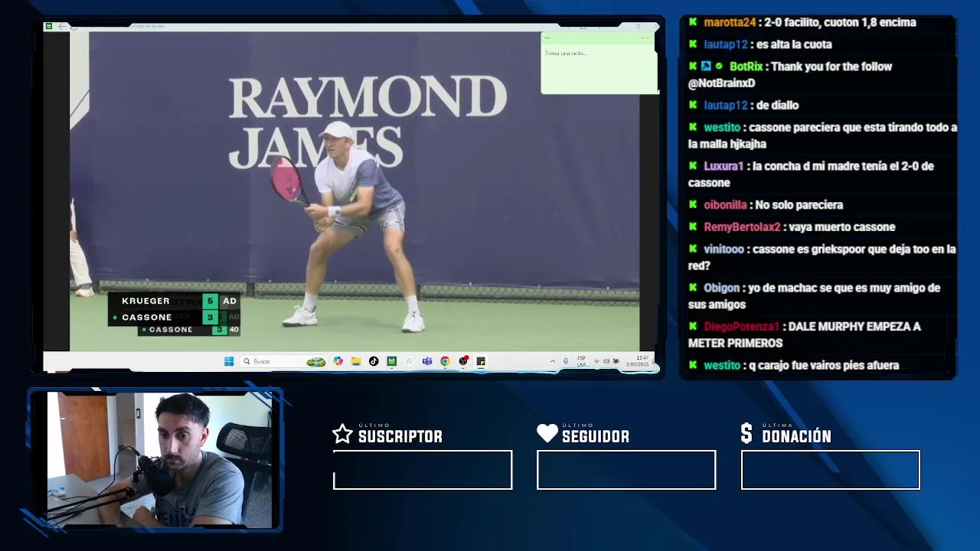Click the tennis match video feed

click(354, 191)
